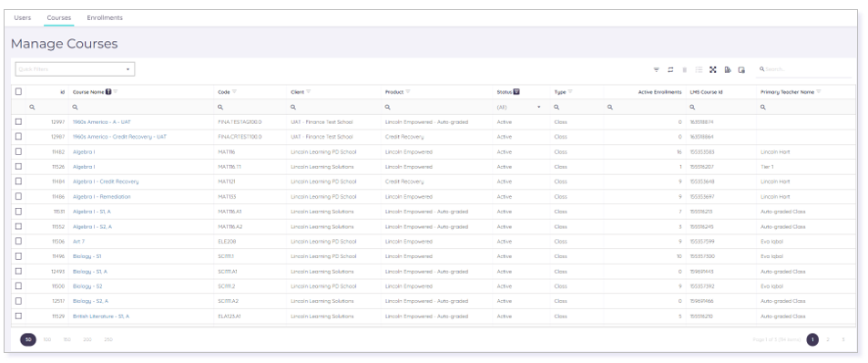Check the box for course id 11482
868x363 pixels.
(19, 151)
